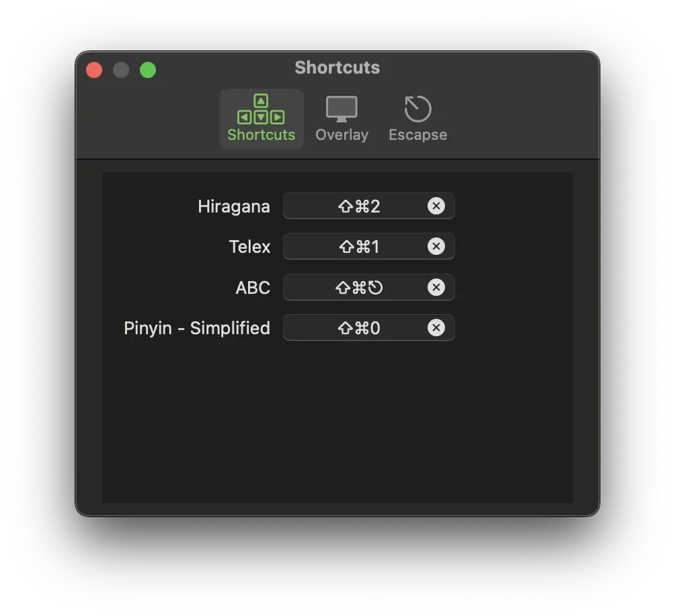Clear the ABC shortcut binding
The image size is (675, 616).
(436, 288)
